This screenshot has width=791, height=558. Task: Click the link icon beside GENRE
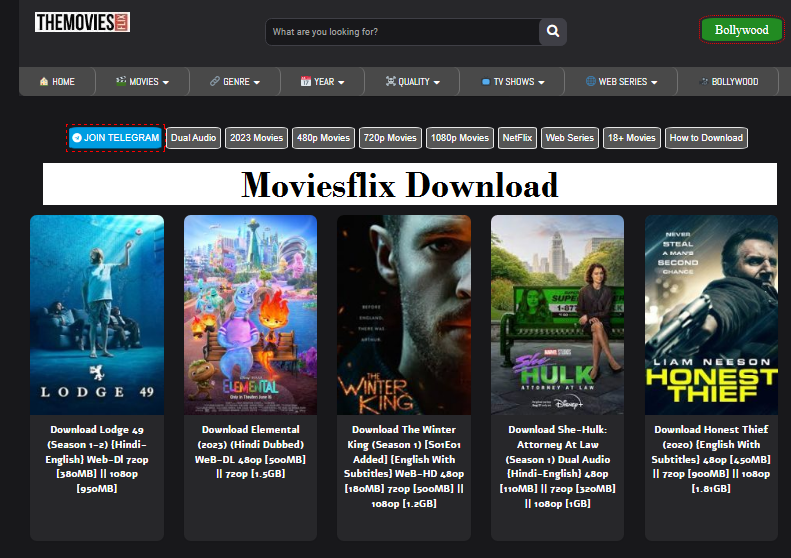215,81
